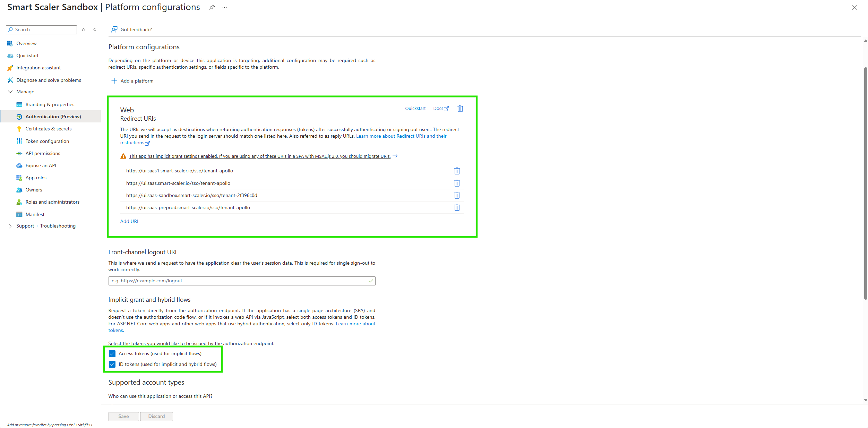Click the plus icon to add platform

(x=114, y=81)
